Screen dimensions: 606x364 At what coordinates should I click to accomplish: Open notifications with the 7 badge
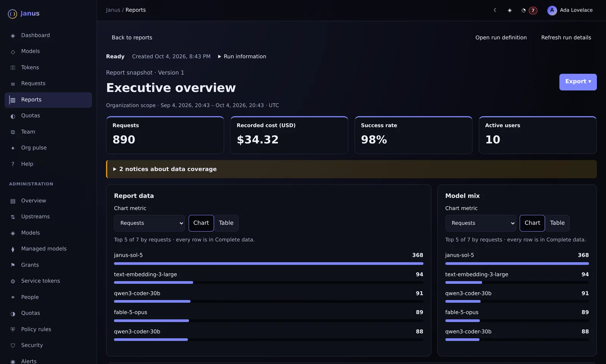529,10
